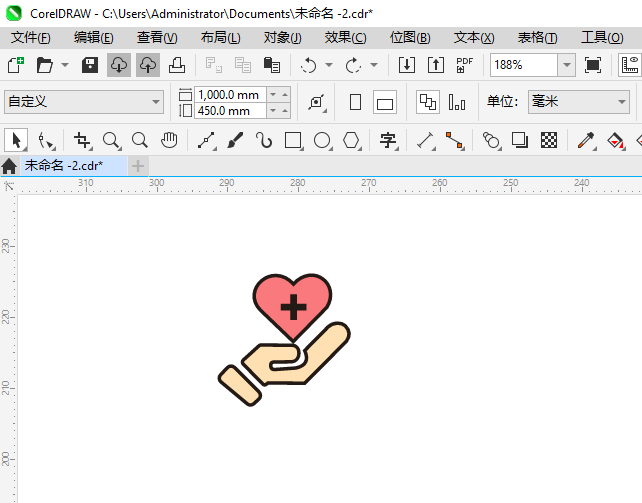Image resolution: width=642 pixels, height=503 pixels.
Task: Select the Interactive Fill tool
Action: [615, 140]
